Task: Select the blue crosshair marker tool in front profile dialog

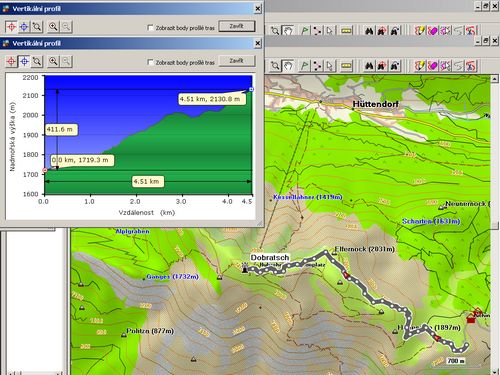Action: [x=24, y=61]
